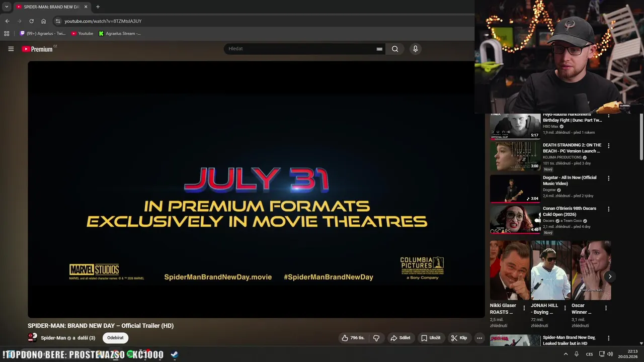Viewport: 644px width, 362px height.
Task: Click the youtube.com address bar URL
Action: [x=103, y=21]
